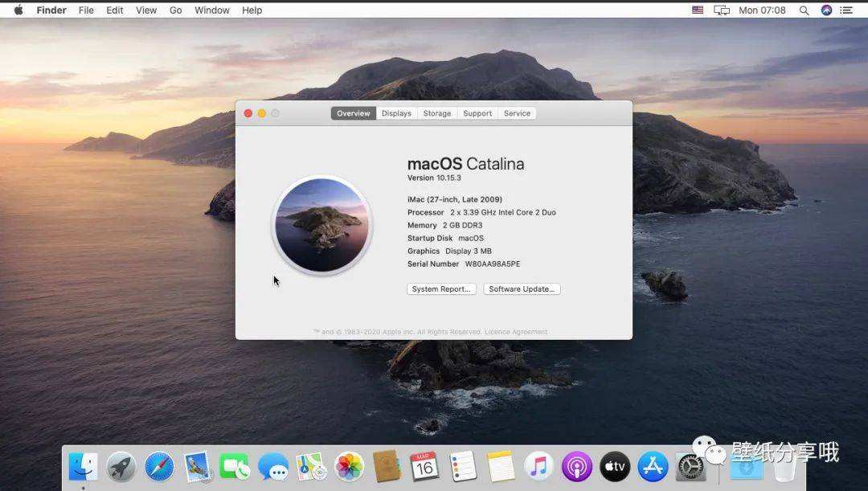Select the Overview tab
868x491 pixels.
pos(353,113)
